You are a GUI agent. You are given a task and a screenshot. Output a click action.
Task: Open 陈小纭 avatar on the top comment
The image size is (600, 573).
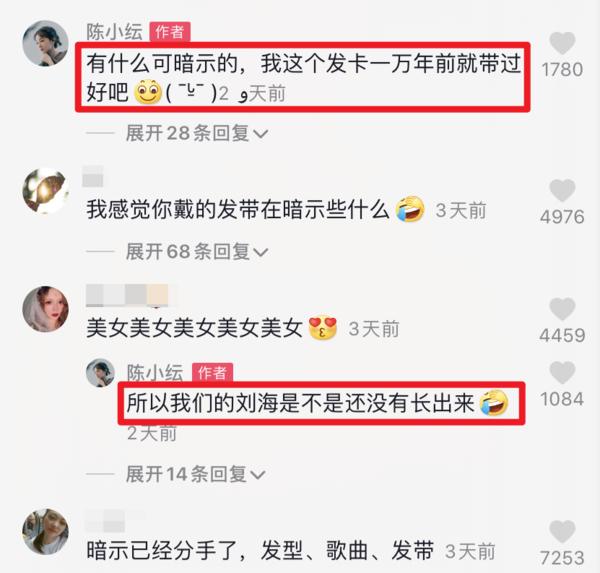click(x=46, y=43)
